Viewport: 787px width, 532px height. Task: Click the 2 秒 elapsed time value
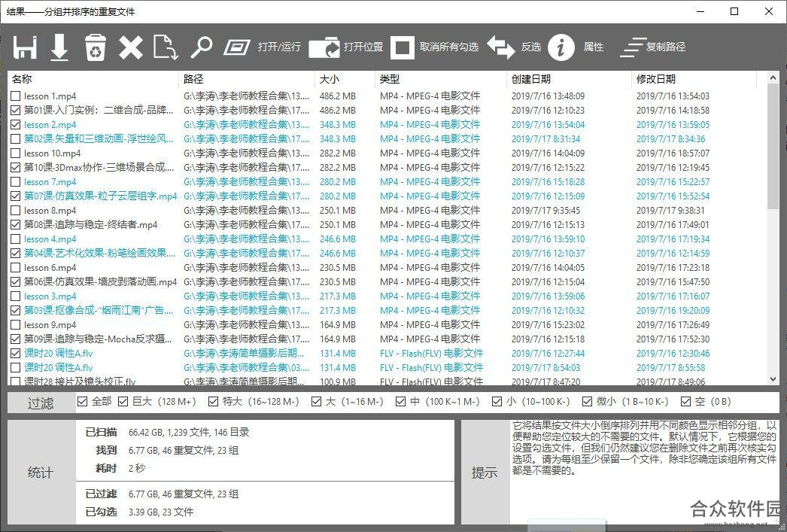point(136,468)
